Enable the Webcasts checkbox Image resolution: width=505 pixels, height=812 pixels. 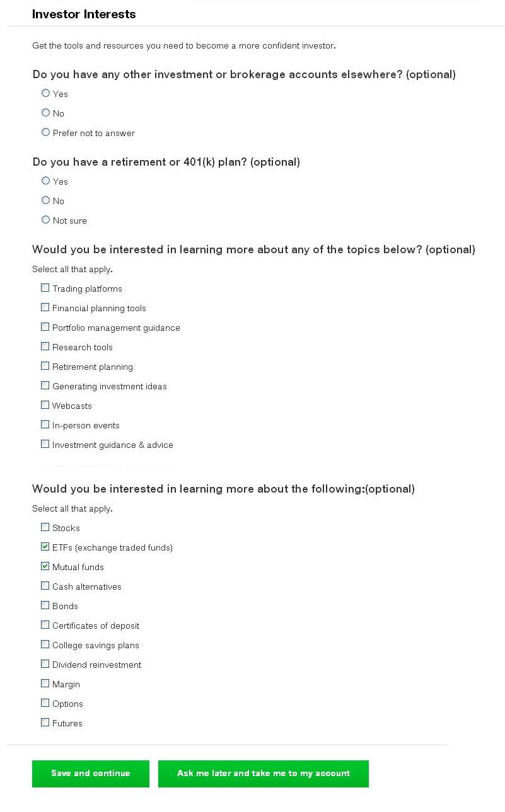(45, 405)
